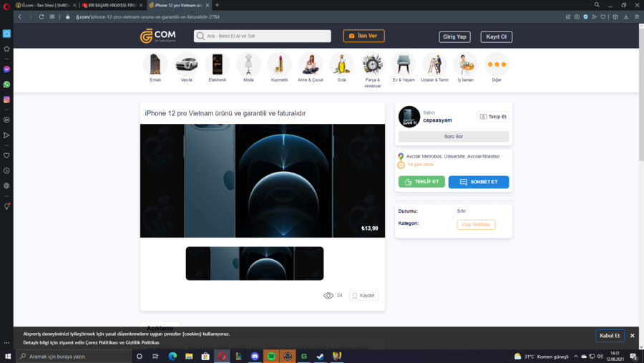Open Spotify from the Windows taskbar
This screenshot has width=644, height=363.
(271, 356)
